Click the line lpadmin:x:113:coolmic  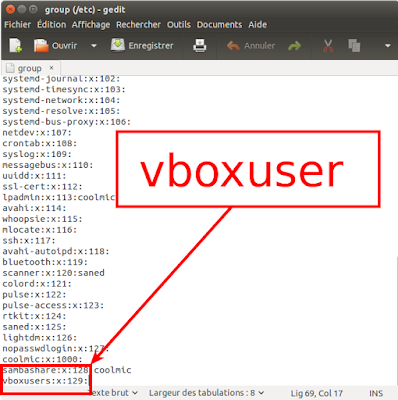(59, 197)
